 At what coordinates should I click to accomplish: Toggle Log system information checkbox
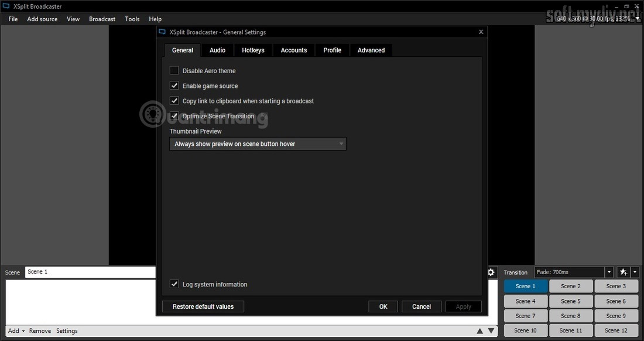(174, 284)
